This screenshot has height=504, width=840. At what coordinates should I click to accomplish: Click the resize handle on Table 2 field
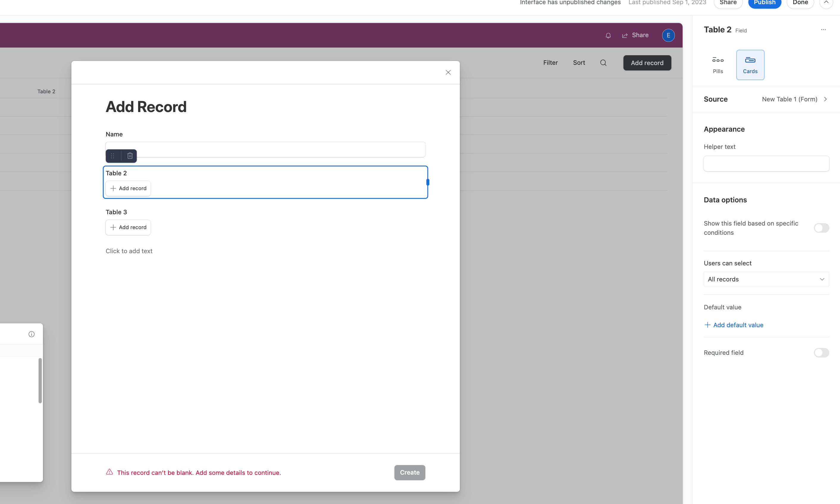[x=428, y=182]
